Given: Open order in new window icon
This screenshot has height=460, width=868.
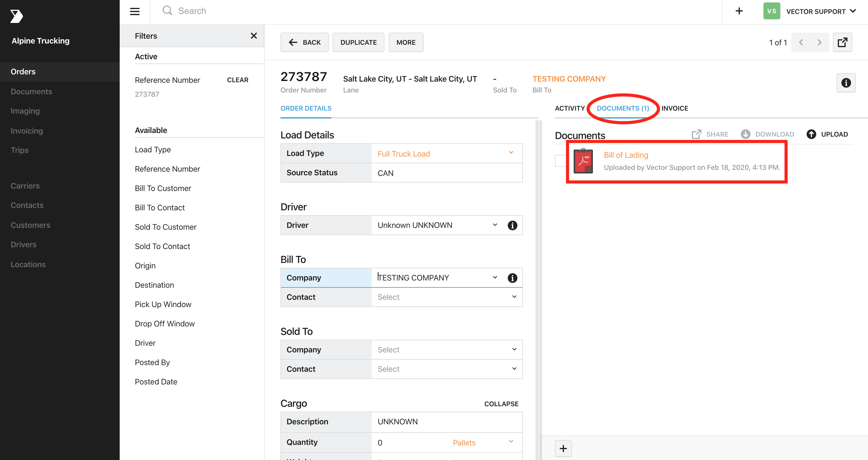Looking at the screenshot, I should [842, 42].
